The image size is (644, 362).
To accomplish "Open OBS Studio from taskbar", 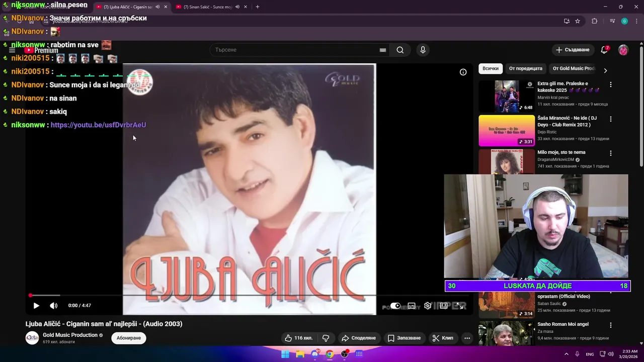I will pos(345,354).
